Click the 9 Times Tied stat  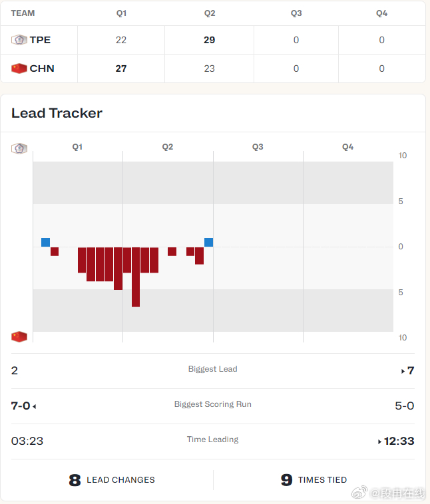314,479
